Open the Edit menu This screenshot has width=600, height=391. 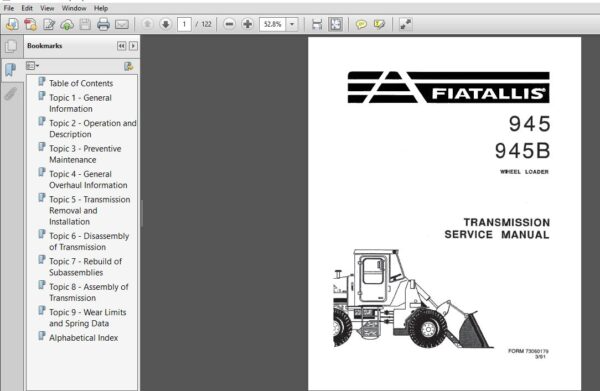click(x=27, y=8)
